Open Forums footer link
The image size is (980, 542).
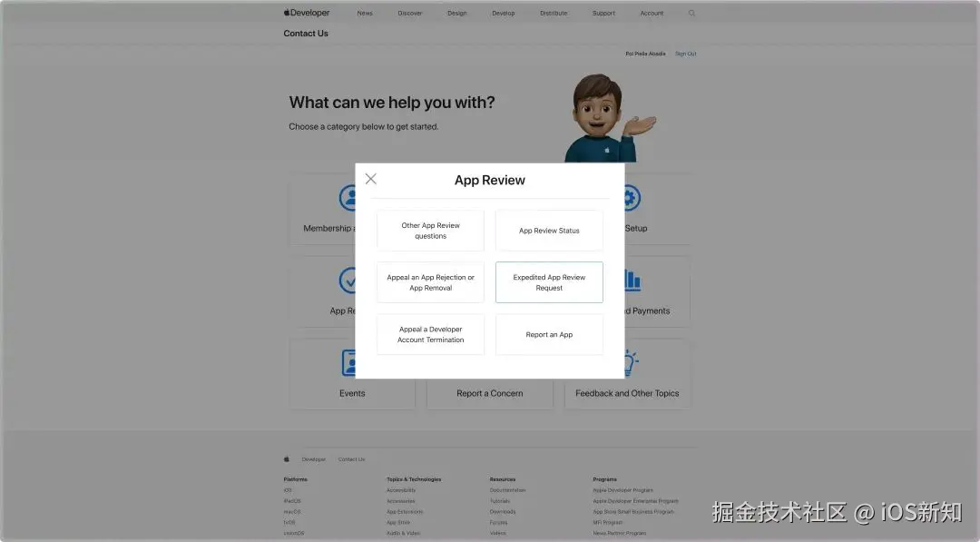coord(499,522)
